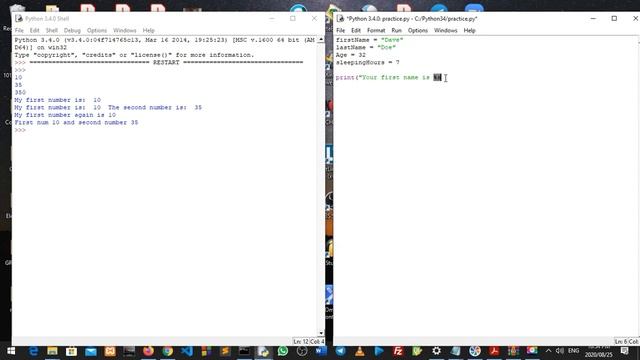Open Debug menu in Python Shell window
This screenshot has width=640, height=360.
(72, 31)
